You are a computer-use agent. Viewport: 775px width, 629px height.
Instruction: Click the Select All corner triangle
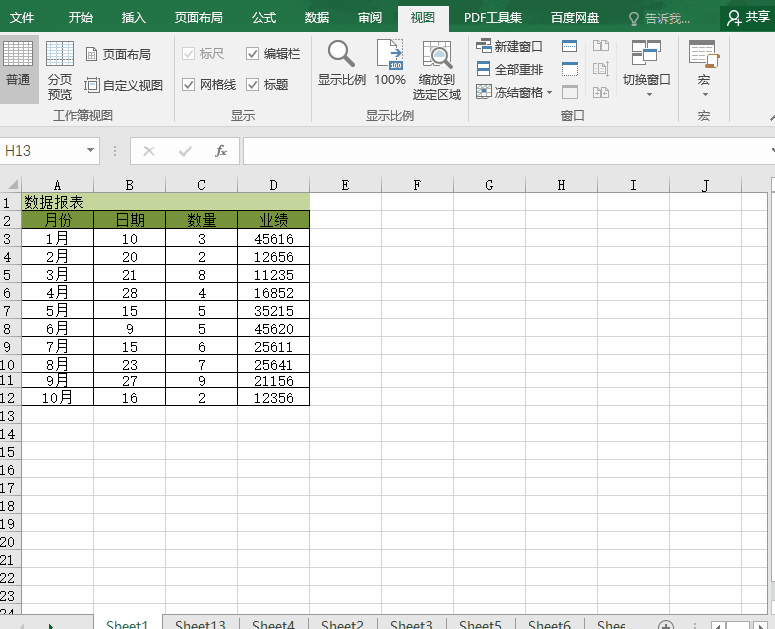click(13, 185)
